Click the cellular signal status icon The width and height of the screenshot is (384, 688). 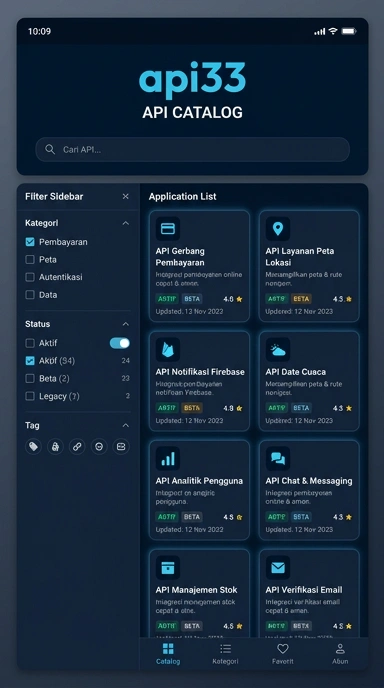tap(319, 32)
